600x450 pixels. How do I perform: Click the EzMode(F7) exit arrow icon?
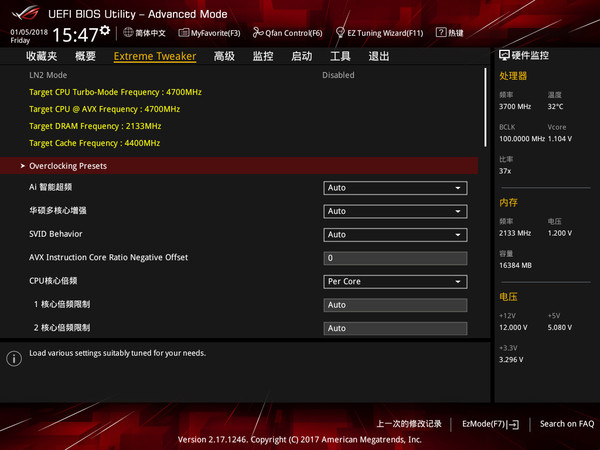pyautogui.click(x=513, y=424)
